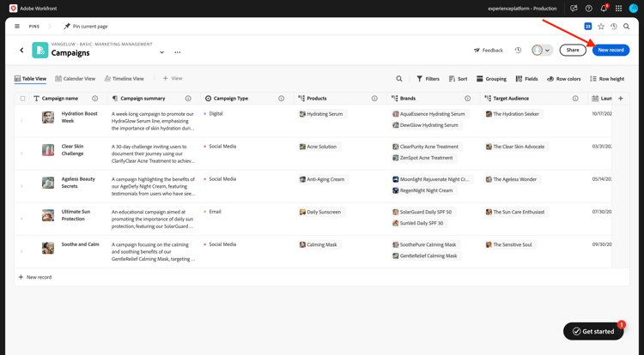Click The Ageless Wonder audience tag
Image resolution: width=644 pixels, height=355 pixels.
tap(512, 179)
